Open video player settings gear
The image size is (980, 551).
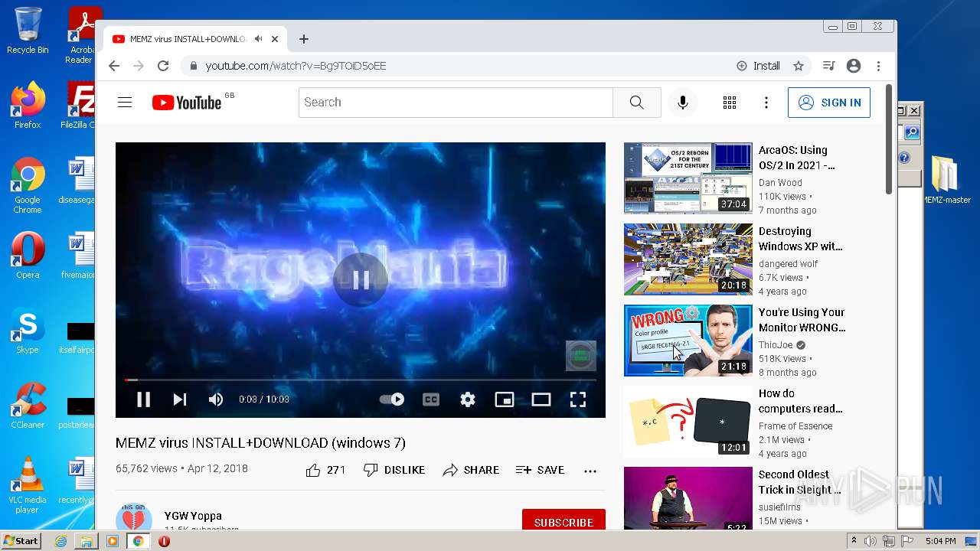tap(468, 399)
